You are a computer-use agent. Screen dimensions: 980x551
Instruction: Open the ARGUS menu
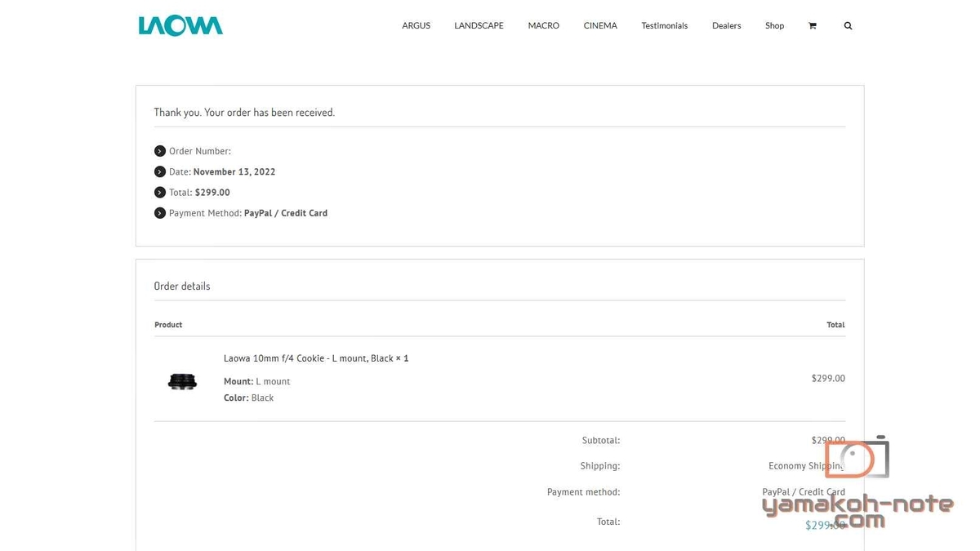coord(416,26)
